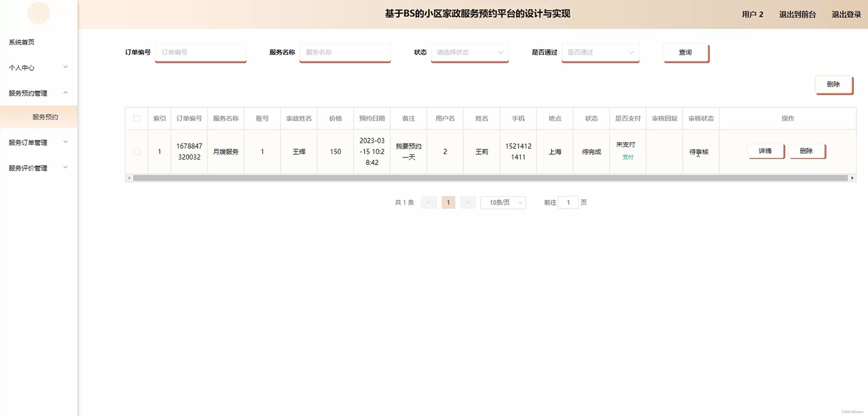Click the horizontal scrollbar right arrow
The image size is (868, 416).
[x=852, y=178]
